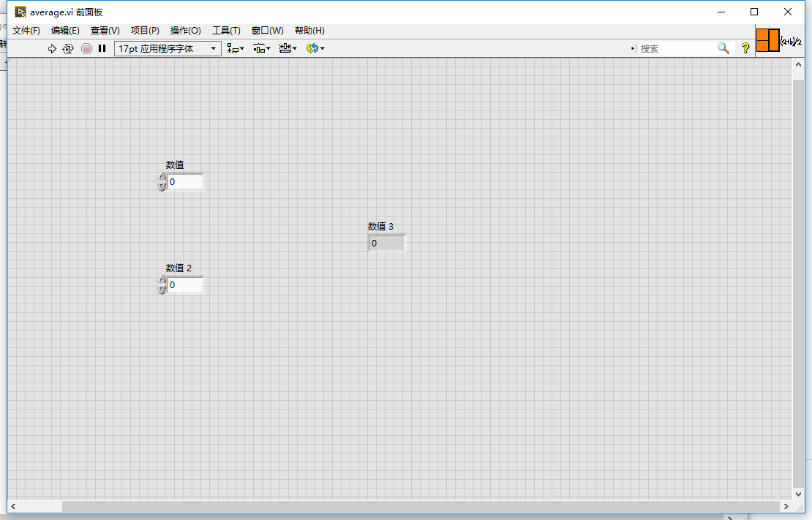
Task: Increment the 数值 control with its up arrow
Action: pos(162,178)
